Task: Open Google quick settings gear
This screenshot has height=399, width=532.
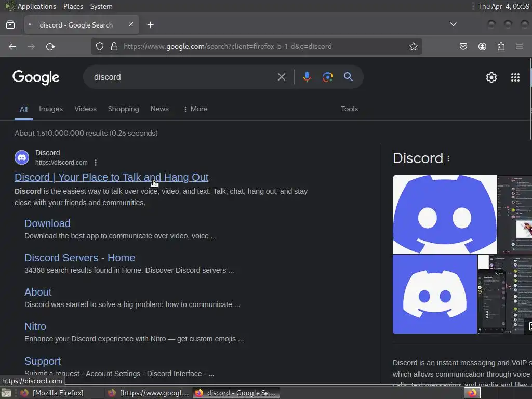Action: 491,77
